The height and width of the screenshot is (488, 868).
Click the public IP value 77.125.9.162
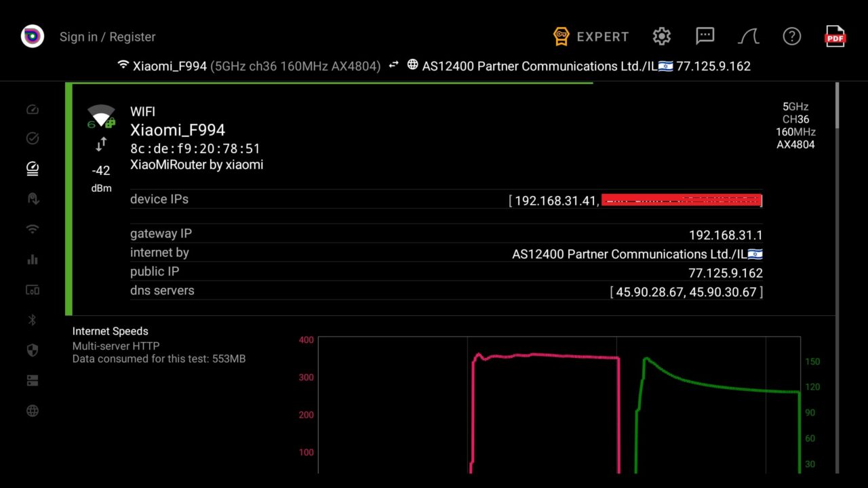click(x=725, y=273)
